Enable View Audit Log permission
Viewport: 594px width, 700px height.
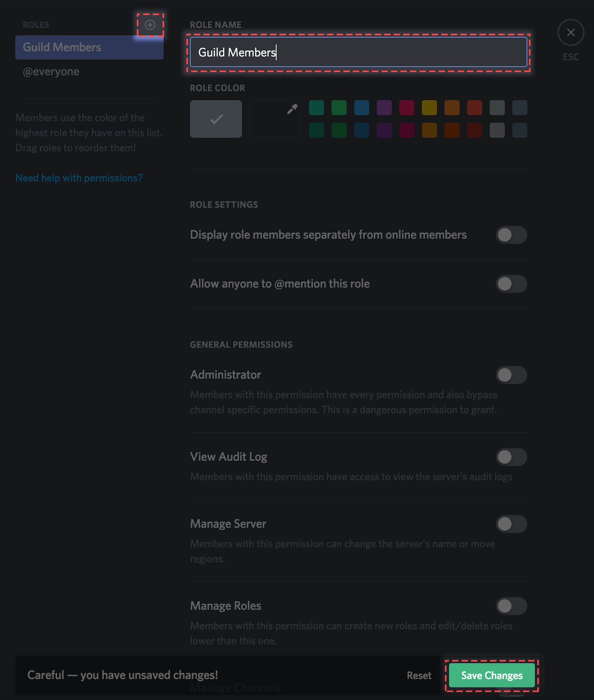[x=511, y=457]
